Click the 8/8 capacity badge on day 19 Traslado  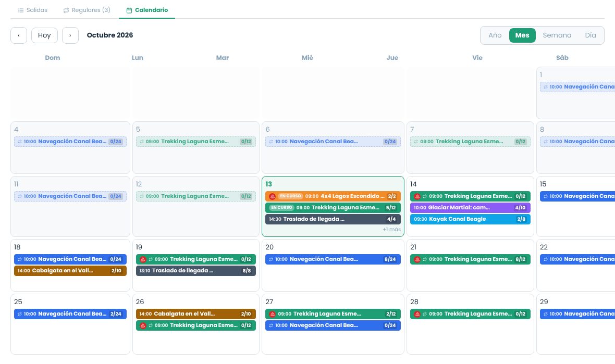[247, 271]
